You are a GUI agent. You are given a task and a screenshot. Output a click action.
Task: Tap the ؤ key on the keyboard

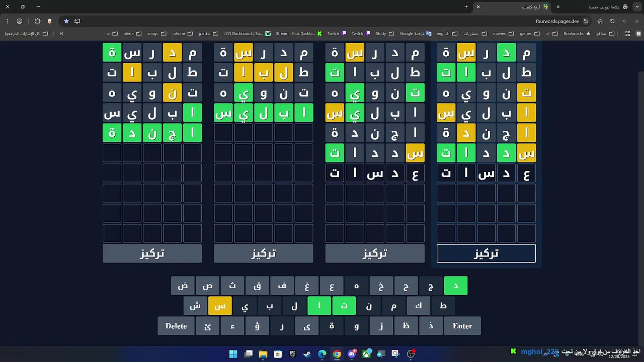[x=257, y=326]
